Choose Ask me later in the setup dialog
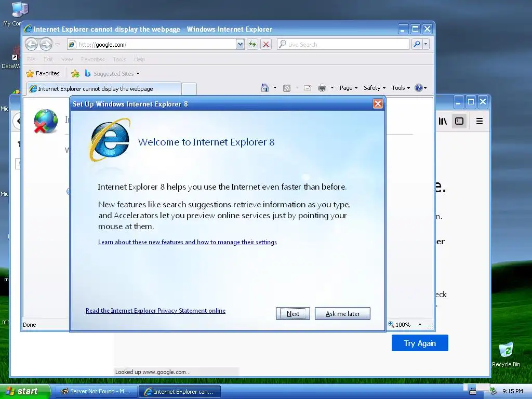This screenshot has width=532, height=399. (x=342, y=313)
